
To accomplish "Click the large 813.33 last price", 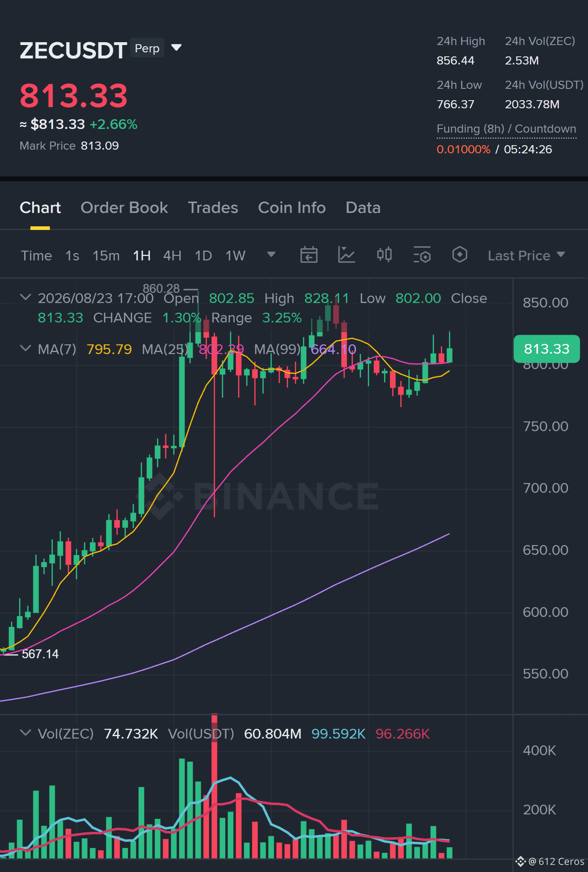I will pyautogui.click(x=74, y=96).
